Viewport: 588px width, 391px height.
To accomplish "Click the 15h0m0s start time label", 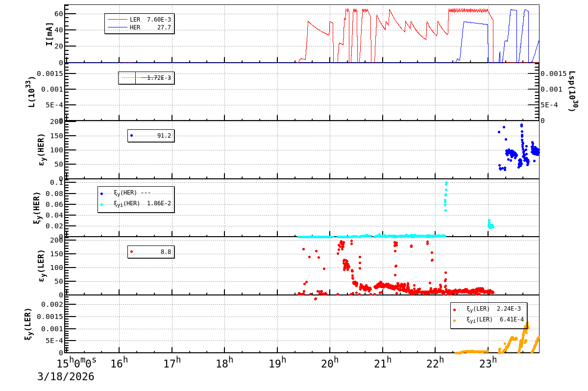I will [x=77, y=362].
